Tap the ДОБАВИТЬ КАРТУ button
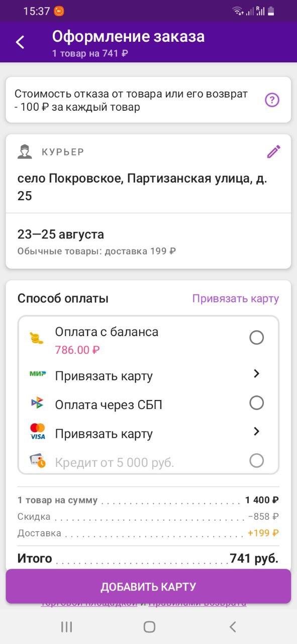 [x=148, y=587]
